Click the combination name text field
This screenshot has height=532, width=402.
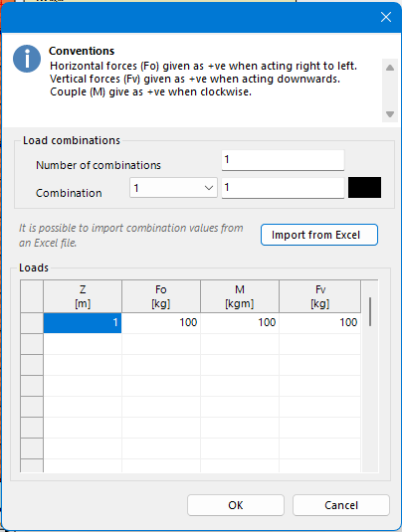tap(283, 188)
